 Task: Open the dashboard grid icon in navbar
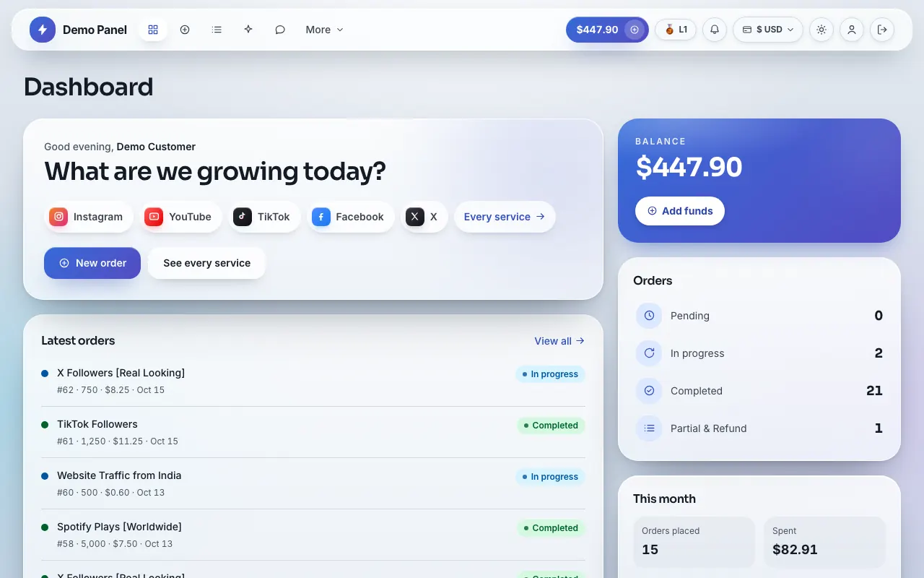tap(153, 30)
